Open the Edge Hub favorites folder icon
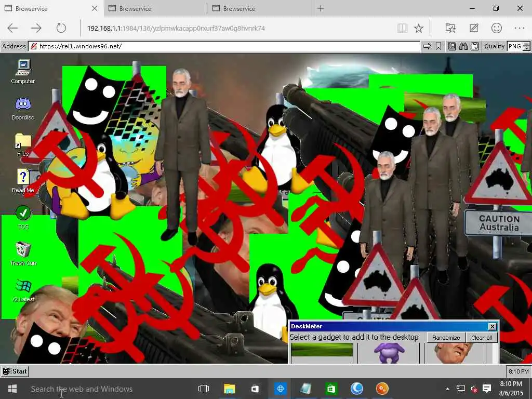This screenshot has width=532, height=399. coord(450,28)
